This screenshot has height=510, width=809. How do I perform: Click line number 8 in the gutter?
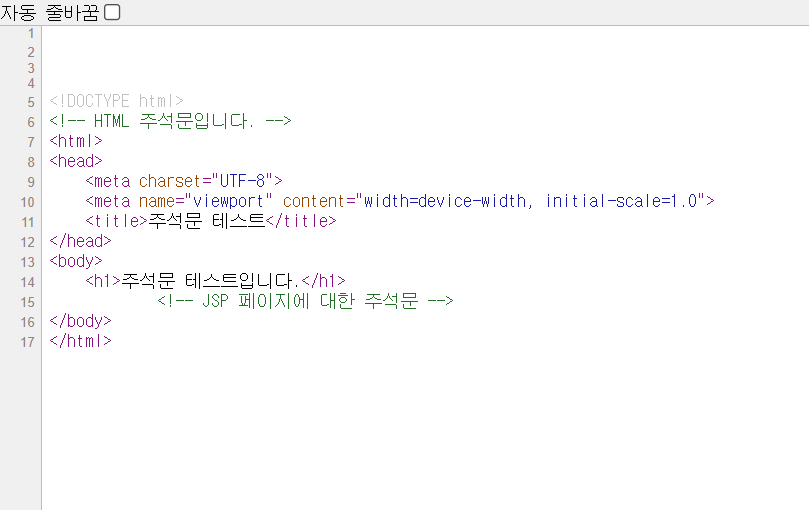tap(31, 162)
